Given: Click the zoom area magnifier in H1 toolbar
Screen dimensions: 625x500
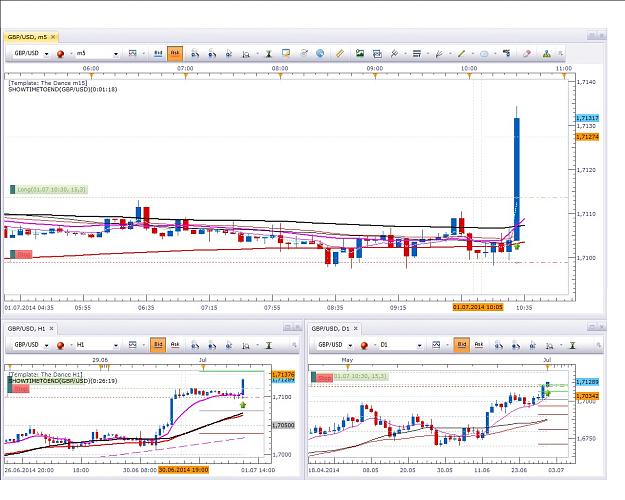Looking at the screenshot, I should (x=246, y=346).
